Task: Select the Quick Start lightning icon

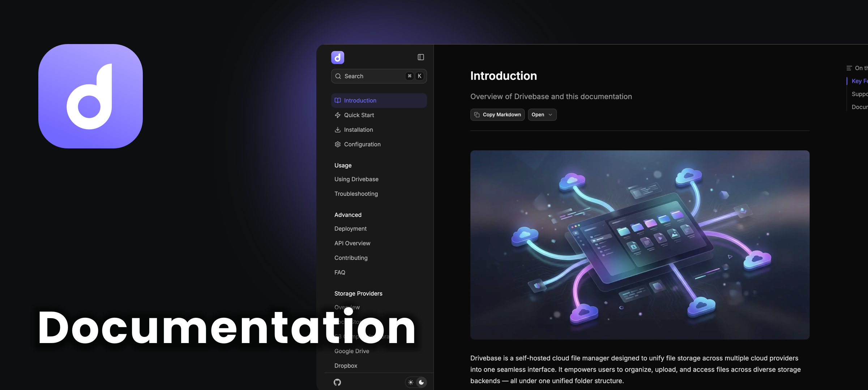Action: pyautogui.click(x=337, y=115)
